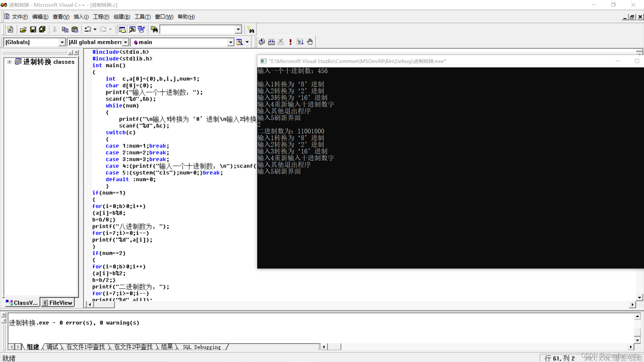
Task: Open the 组建(B) build menu
Action: coord(122,17)
